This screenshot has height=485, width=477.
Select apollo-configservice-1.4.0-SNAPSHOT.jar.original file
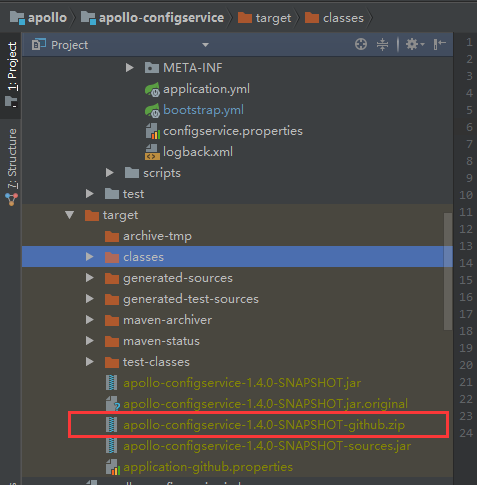pos(265,404)
